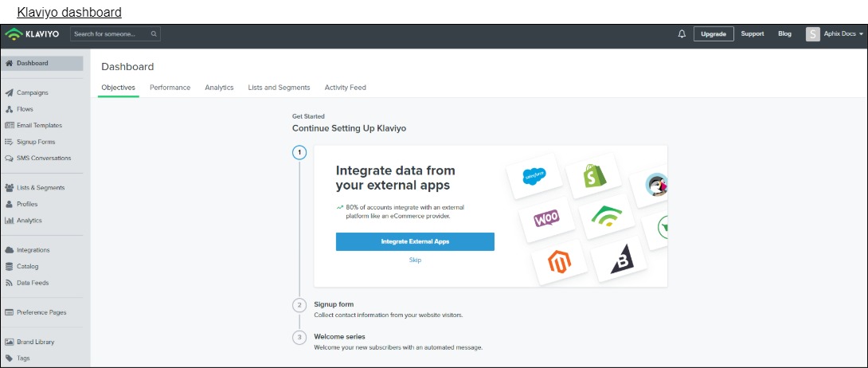Open Flows from the sidebar
Image resolution: width=868 pixels, height=368 pixels.
coord(25,109)
